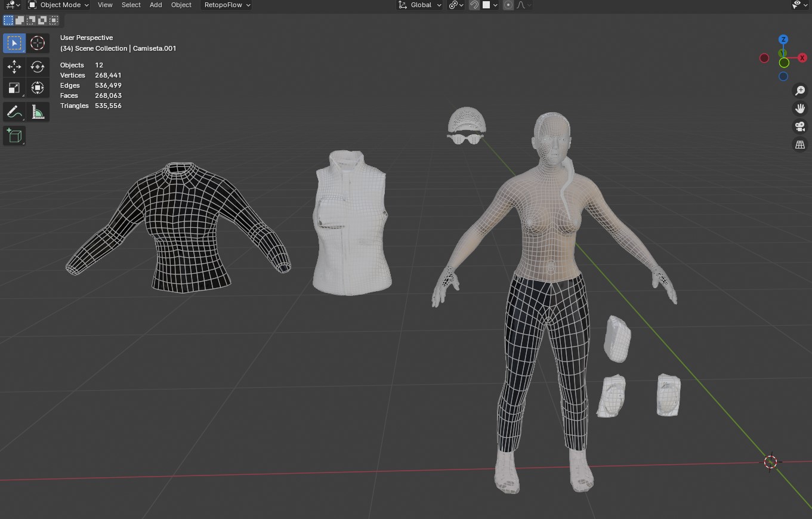Choose the Annotate pencil tool
The image size is (812, 519).
[x=14, y=112]
